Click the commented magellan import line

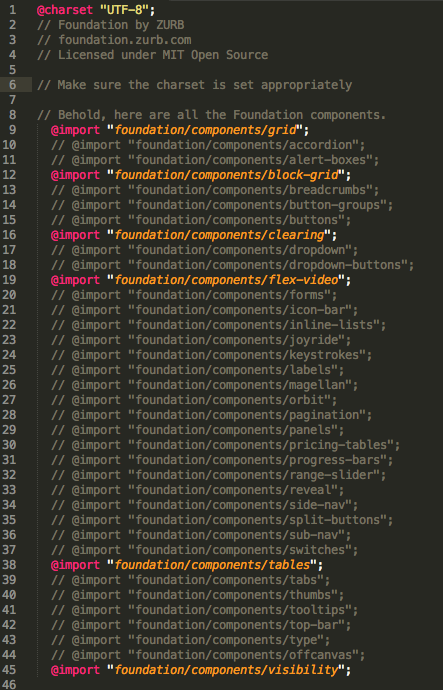pos(204,385)
